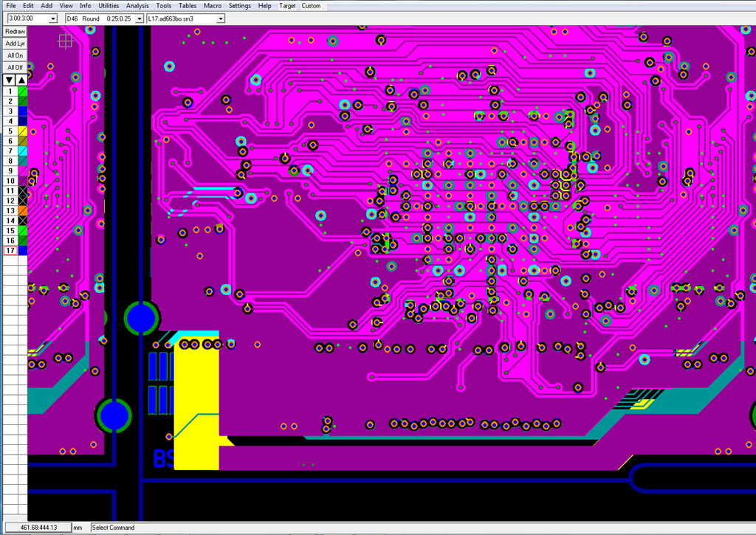Toggle layer 9 number button
The image size is (756, 535).
pyautogui.click(x=10, y=171)
